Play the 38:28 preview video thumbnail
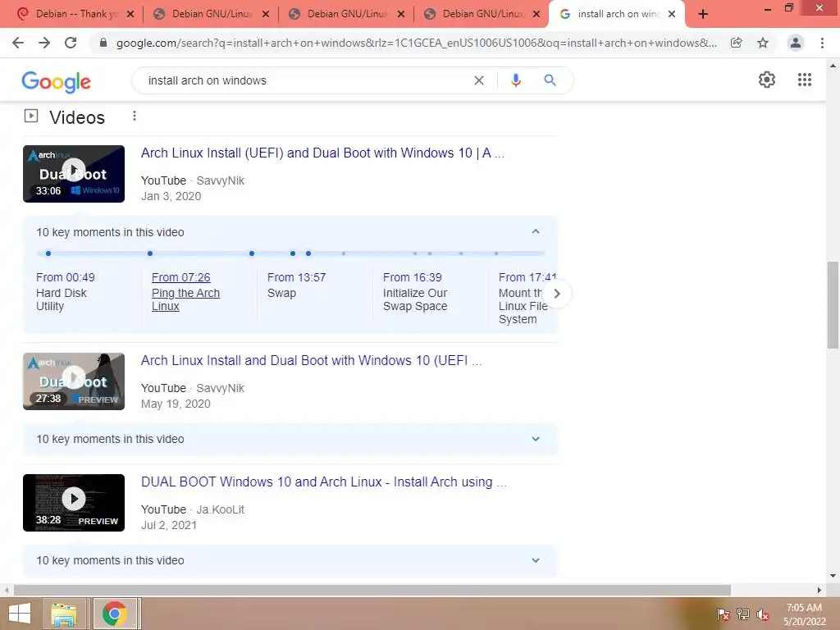 (74, 503)
